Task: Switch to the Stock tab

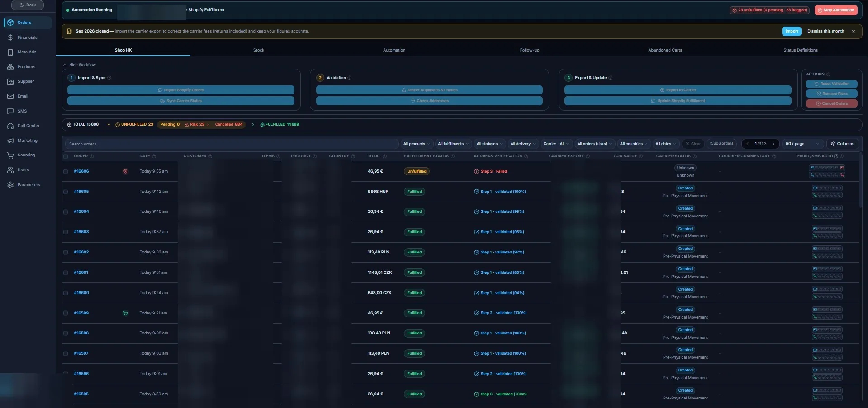Action: coord(259,50)
